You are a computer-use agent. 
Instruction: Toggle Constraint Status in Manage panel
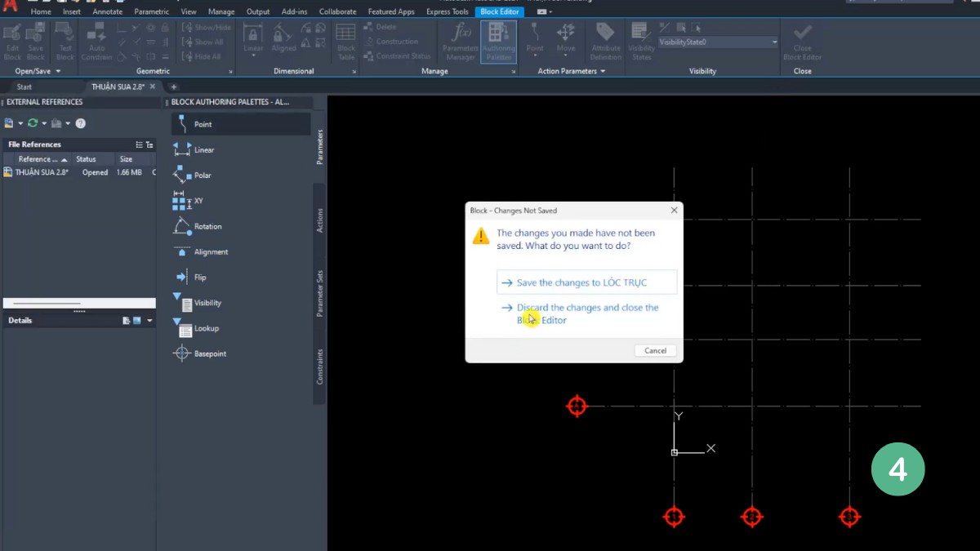click(x=397, y=56)
